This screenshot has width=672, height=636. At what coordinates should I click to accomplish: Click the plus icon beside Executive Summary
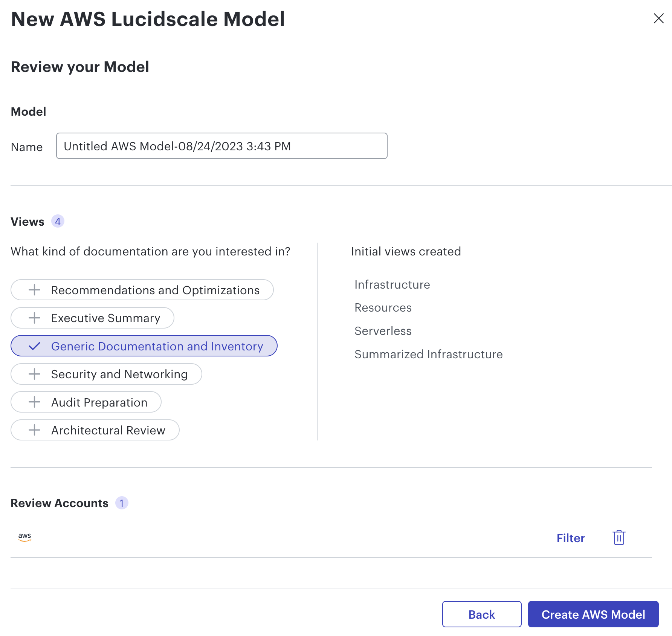(34, 318)
